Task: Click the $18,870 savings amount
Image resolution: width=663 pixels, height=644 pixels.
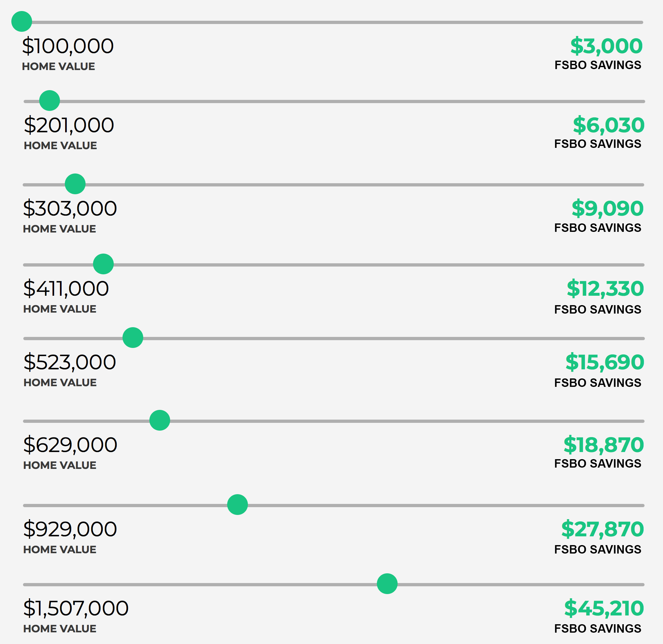Action: coord(603,445)
